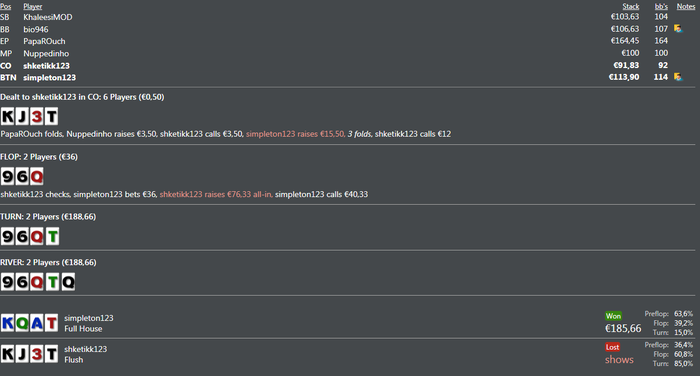
Task: Click the shows label for shketikk123
Action: 619,359
